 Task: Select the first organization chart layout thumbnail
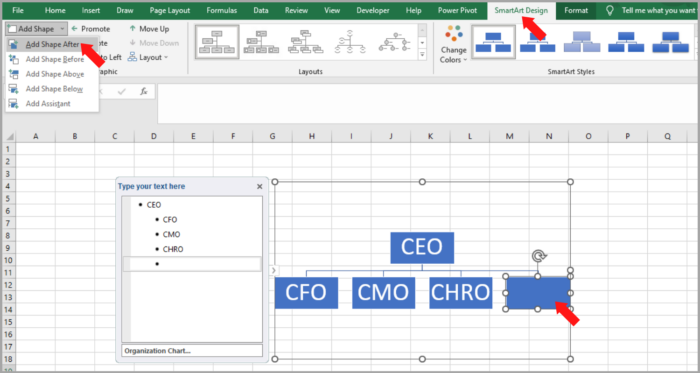pos(217,42)
